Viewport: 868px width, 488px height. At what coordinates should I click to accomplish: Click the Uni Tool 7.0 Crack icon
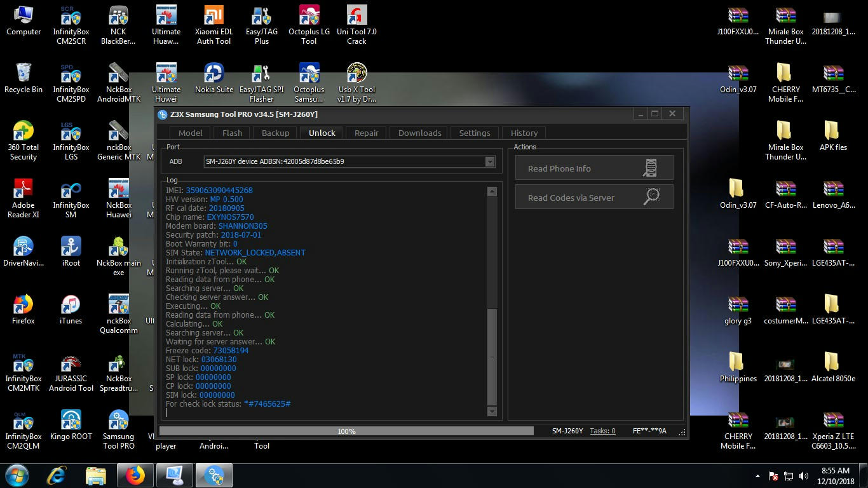pos(356,25)
